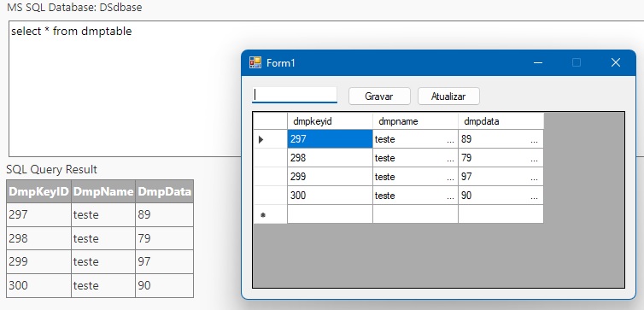
Task: Minimize the Form1 window
Action: pos(537,62)
